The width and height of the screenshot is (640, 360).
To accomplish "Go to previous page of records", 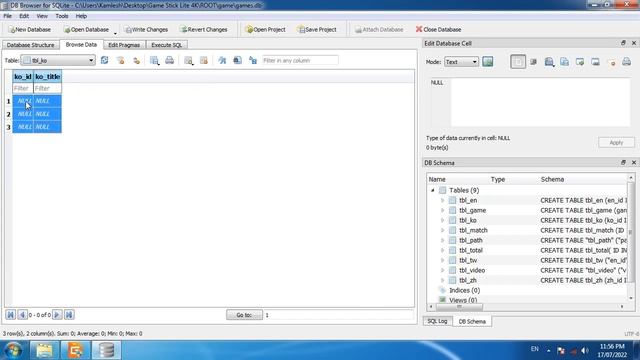I will click(22, 315).
